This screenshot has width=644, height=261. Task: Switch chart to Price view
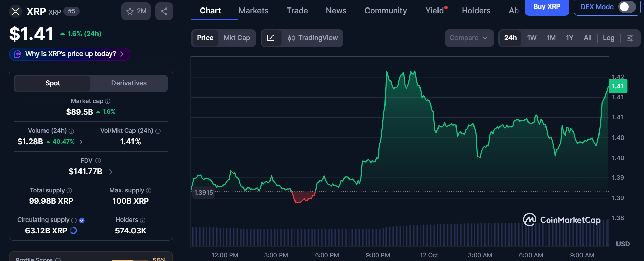205,38
